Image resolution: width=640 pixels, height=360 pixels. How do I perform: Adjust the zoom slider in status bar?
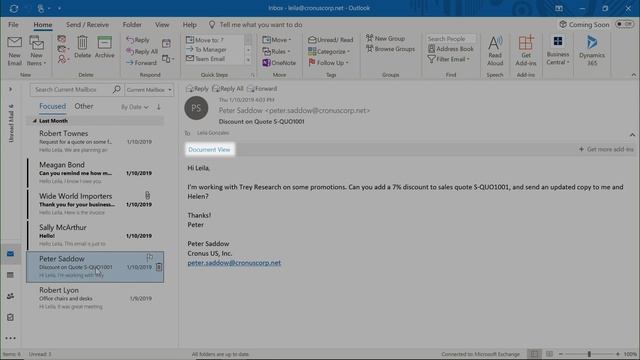pyautogui.click(x=589, y=354)
